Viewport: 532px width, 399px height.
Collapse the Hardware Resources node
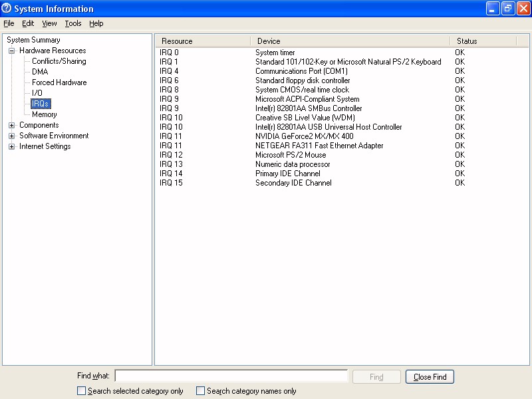click(x=11, y=51)
